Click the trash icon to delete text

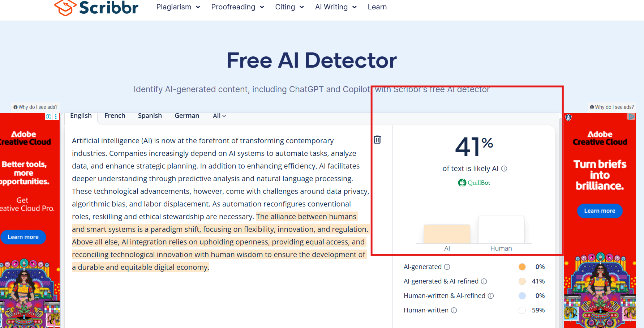[x=377, y=140]
